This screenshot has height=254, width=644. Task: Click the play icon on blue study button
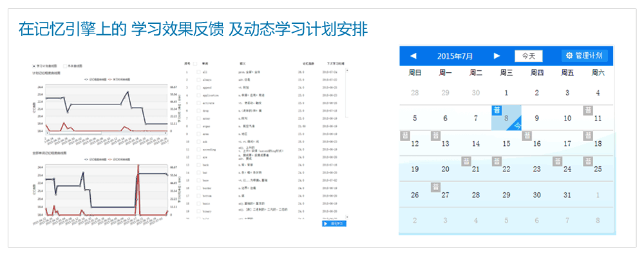325,224
